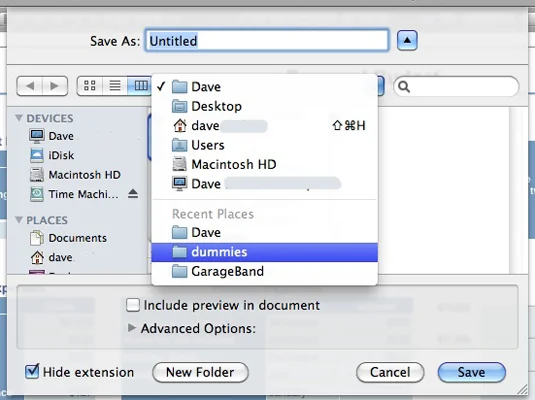Image resolution: width=535 pixels, height=400 pixels.
Task: Select column view mode button
Action: click(x=140, y=85)
